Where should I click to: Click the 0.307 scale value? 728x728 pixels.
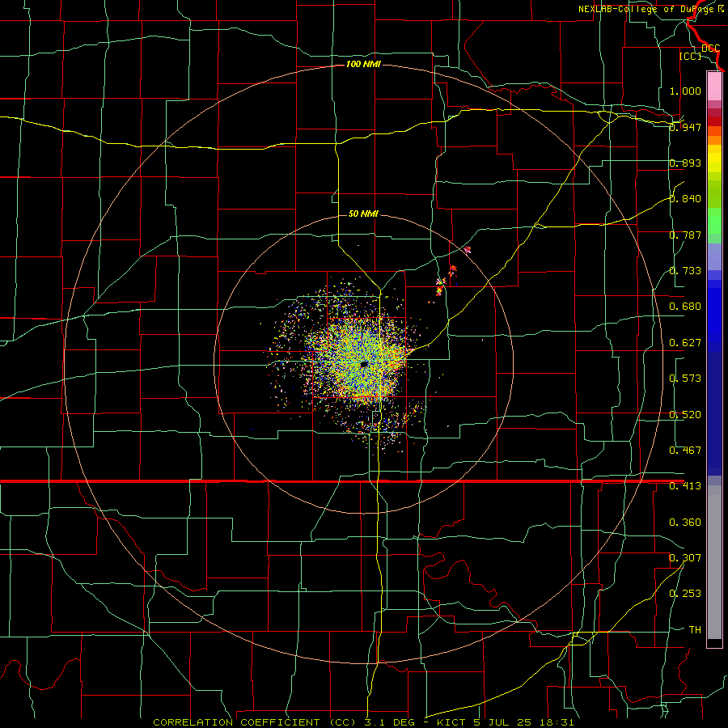(685, 558)
